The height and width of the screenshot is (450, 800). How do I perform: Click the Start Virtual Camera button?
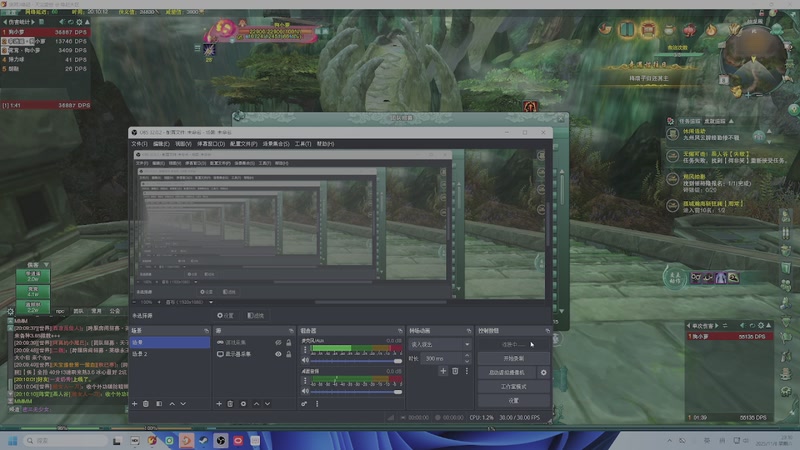(507, 372)
